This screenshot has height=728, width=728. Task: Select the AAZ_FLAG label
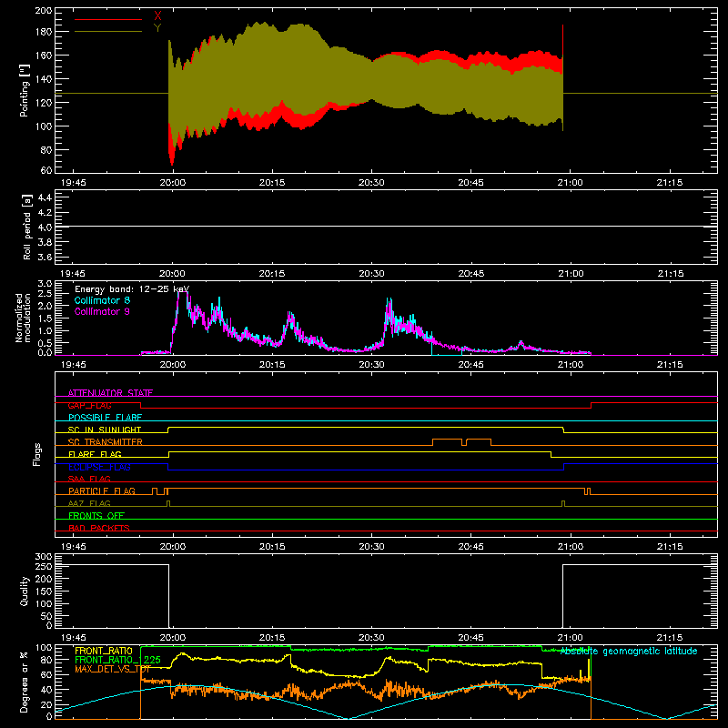click(x=89, y=503)
